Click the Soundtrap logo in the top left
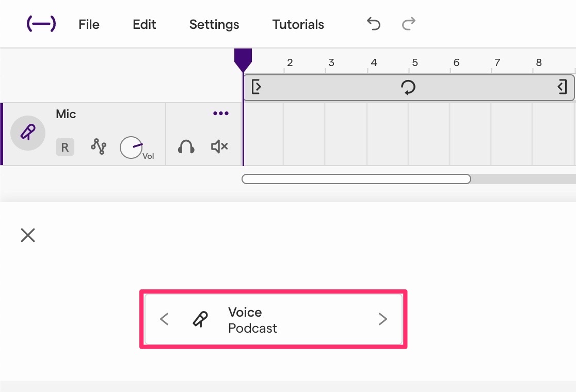This screenshot has height=392, width=576. coord(41,24)
